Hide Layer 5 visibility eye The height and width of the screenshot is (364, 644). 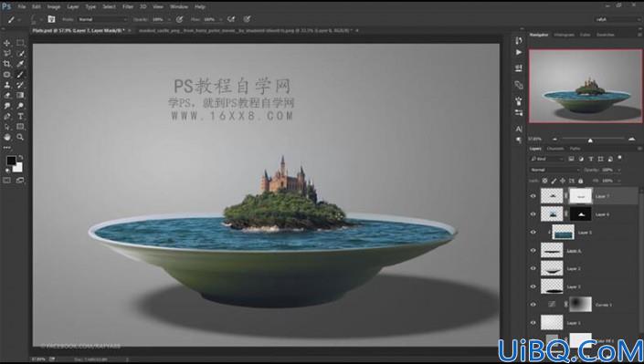pyautogui.click(x=533, y=233)
